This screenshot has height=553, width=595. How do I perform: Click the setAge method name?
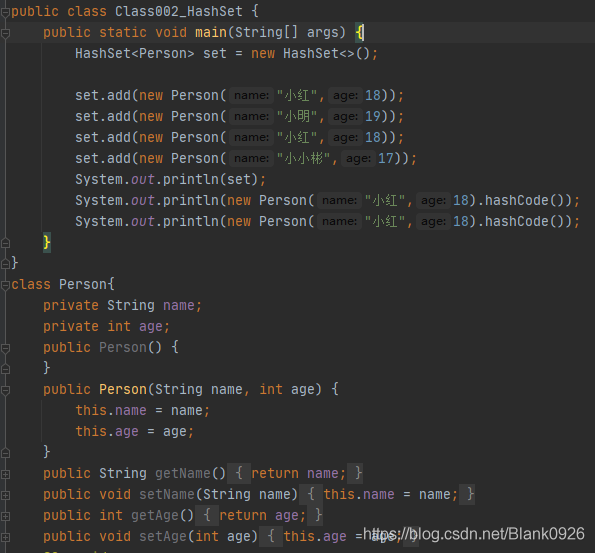163,536
